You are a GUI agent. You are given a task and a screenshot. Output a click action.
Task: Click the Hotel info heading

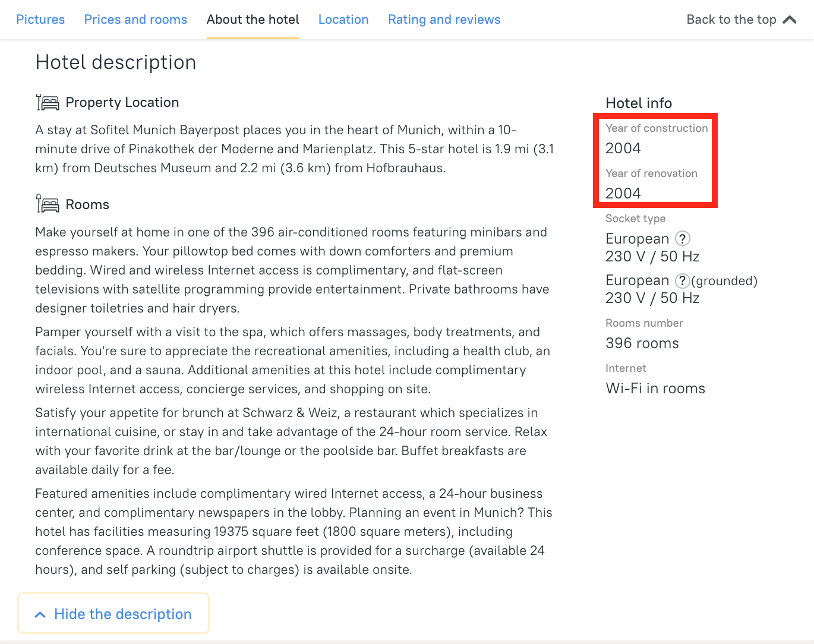coord(639,103)
